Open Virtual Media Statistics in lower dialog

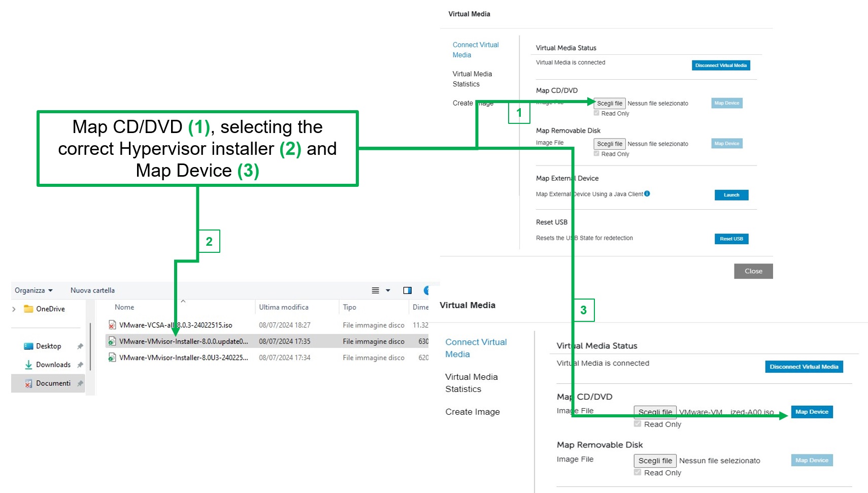pyautogui.click(x=472, y=383)
